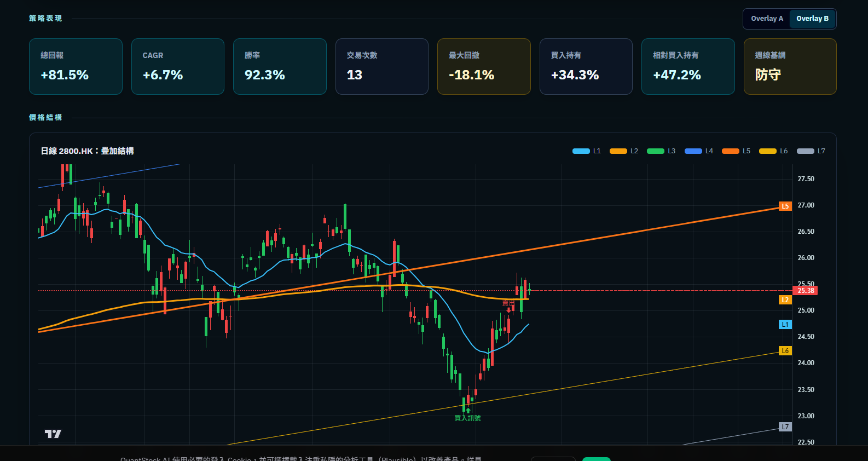Click the L7 tag on the price axis

(785, 427)
